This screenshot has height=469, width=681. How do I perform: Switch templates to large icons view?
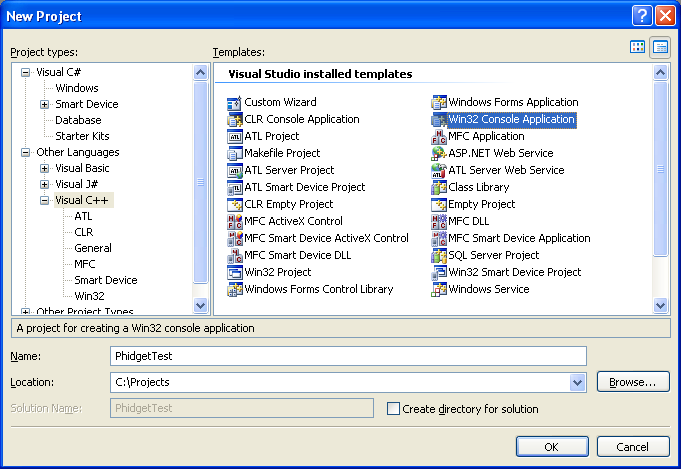(x=637, y=47)
